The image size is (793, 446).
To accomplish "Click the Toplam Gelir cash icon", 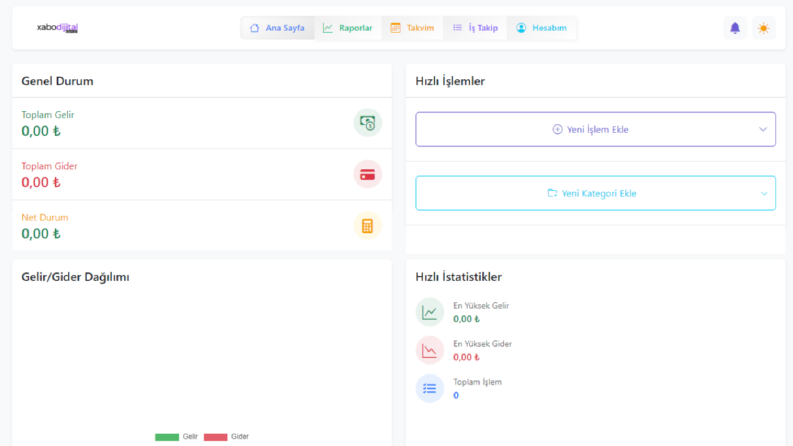I will pos(368,123).
